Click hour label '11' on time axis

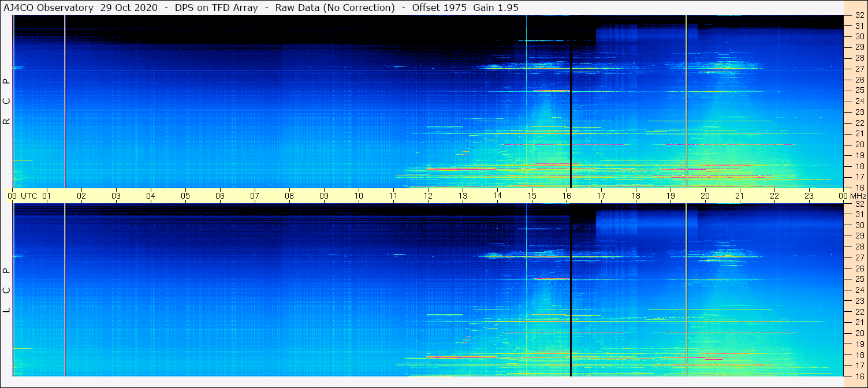coord(393,196)
